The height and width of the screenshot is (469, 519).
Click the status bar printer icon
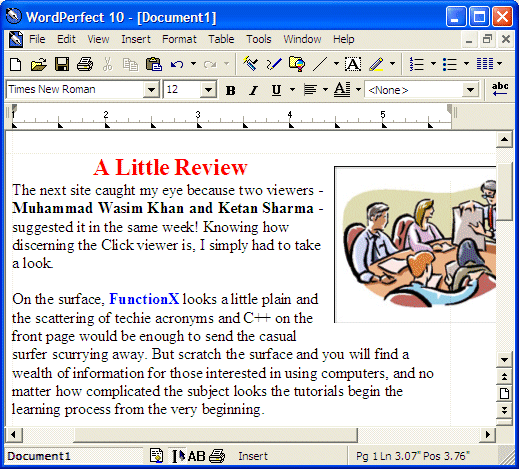217,456
